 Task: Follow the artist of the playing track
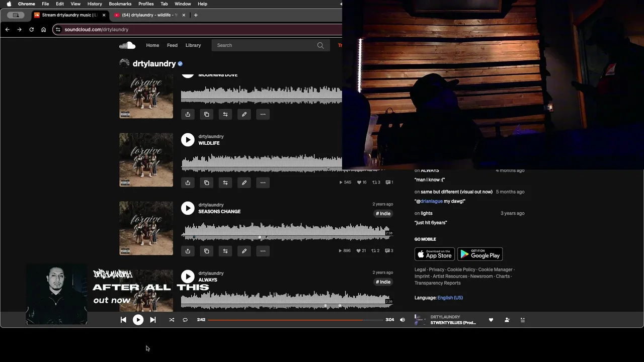point(507,320)
